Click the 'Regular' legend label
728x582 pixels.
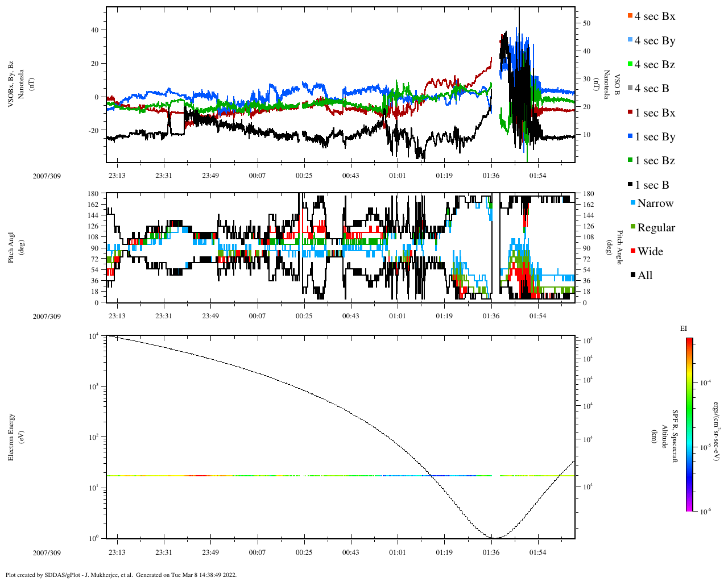(656, 227)
